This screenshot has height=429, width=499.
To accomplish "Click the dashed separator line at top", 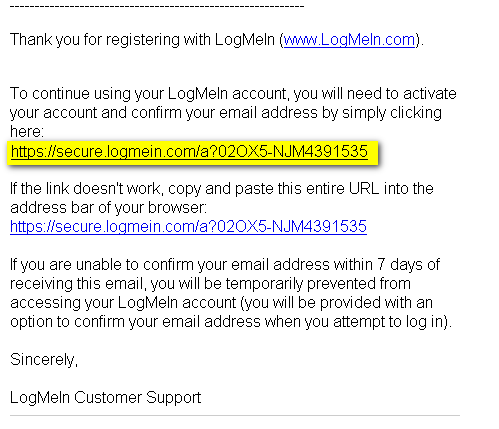I will [157, 6].
